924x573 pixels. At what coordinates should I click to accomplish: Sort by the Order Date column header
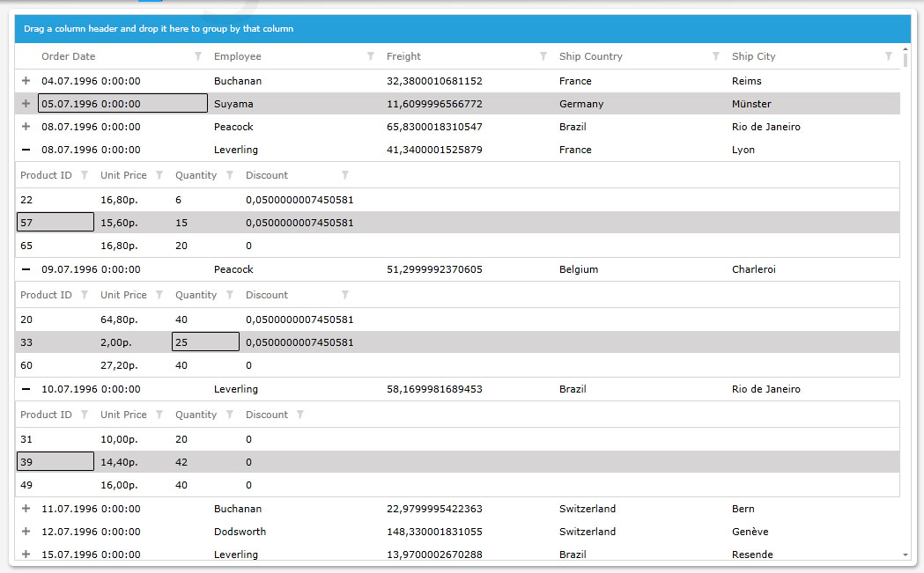pyautogui.click(x=69, y=56)
